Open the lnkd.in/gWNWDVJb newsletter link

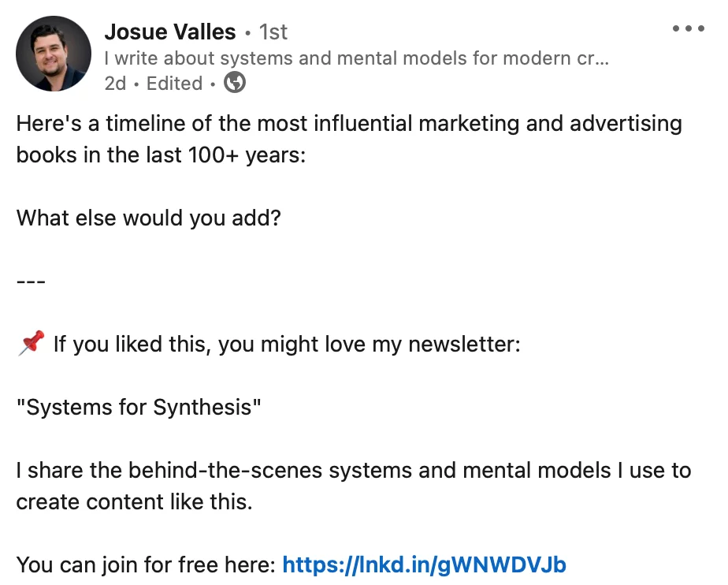(425, 565)
